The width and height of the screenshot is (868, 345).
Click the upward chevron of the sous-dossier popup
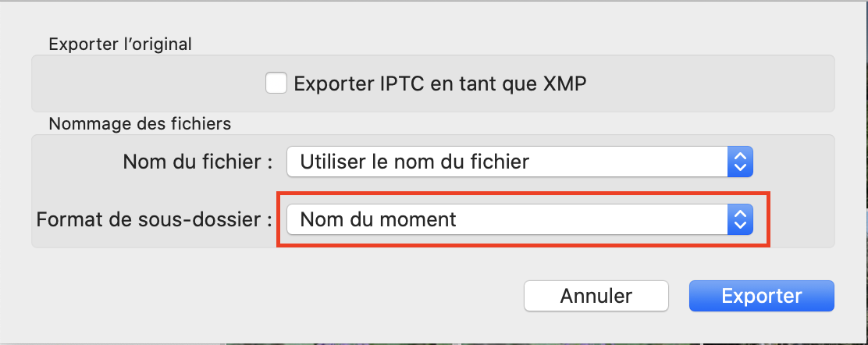pyautogui.click(x=740, y=214)
